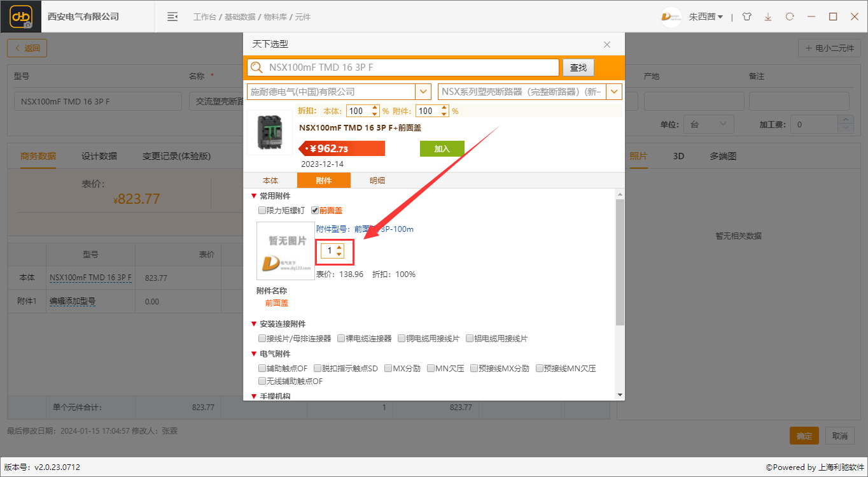
Task: Click the 查找 search button
Action: [x=578, y=68]
